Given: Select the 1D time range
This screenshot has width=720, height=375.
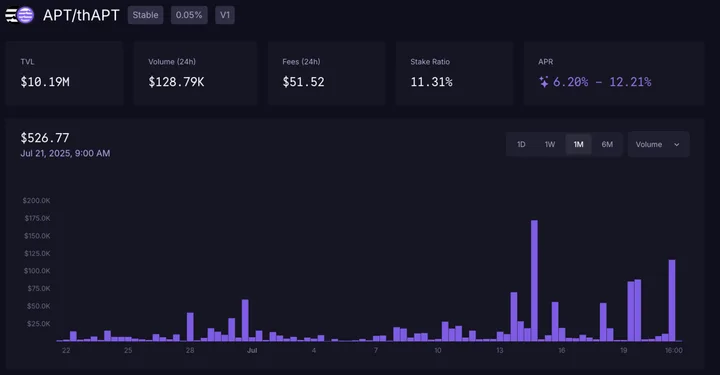Looking at the screenshot, I should pos(521,145).
